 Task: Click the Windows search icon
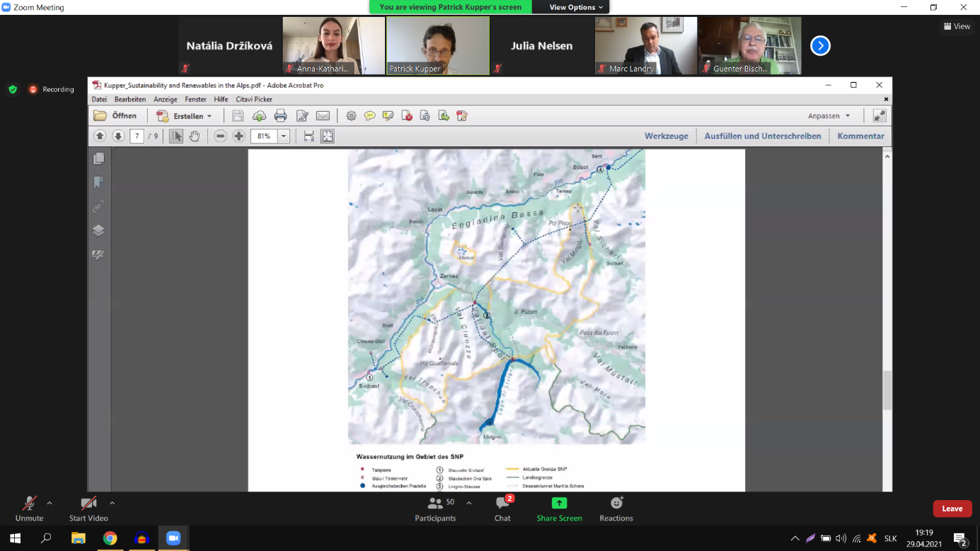click(x=47, y=538)
